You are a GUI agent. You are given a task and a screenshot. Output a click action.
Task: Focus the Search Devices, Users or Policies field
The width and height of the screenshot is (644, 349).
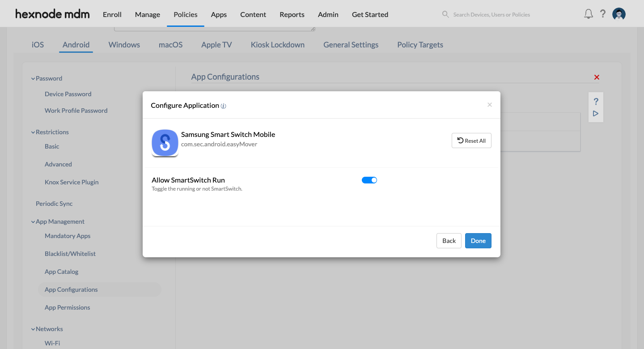tap(491, 14)
